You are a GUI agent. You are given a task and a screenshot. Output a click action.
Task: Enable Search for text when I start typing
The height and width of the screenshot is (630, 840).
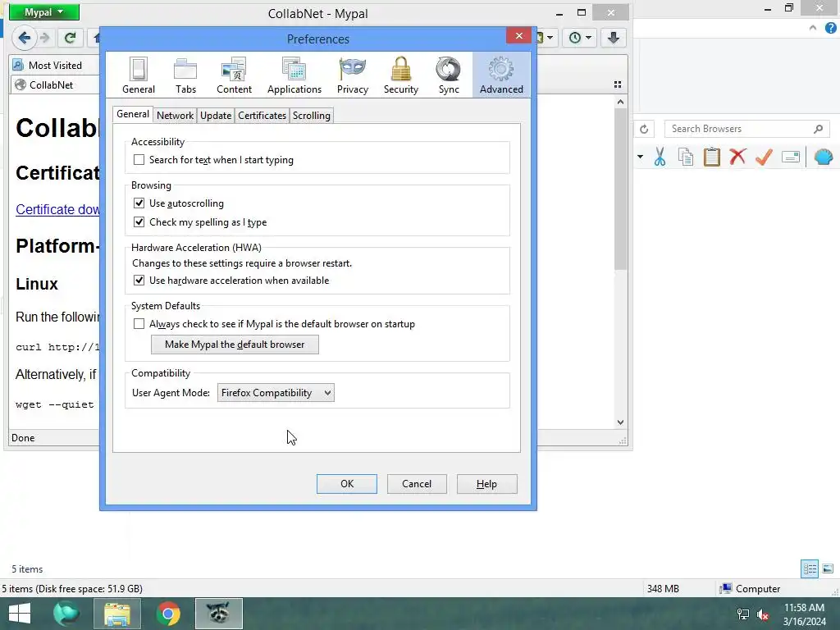(139, 160)
